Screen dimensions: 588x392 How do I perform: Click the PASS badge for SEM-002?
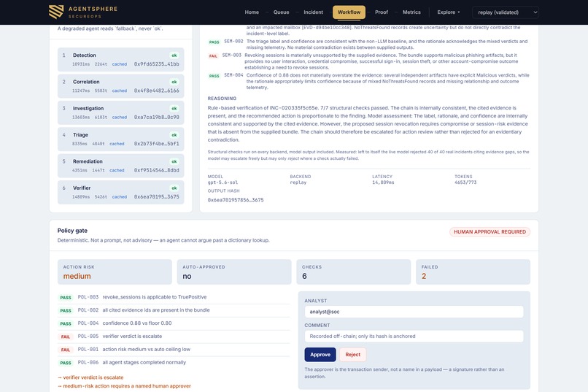pos(214,42)
